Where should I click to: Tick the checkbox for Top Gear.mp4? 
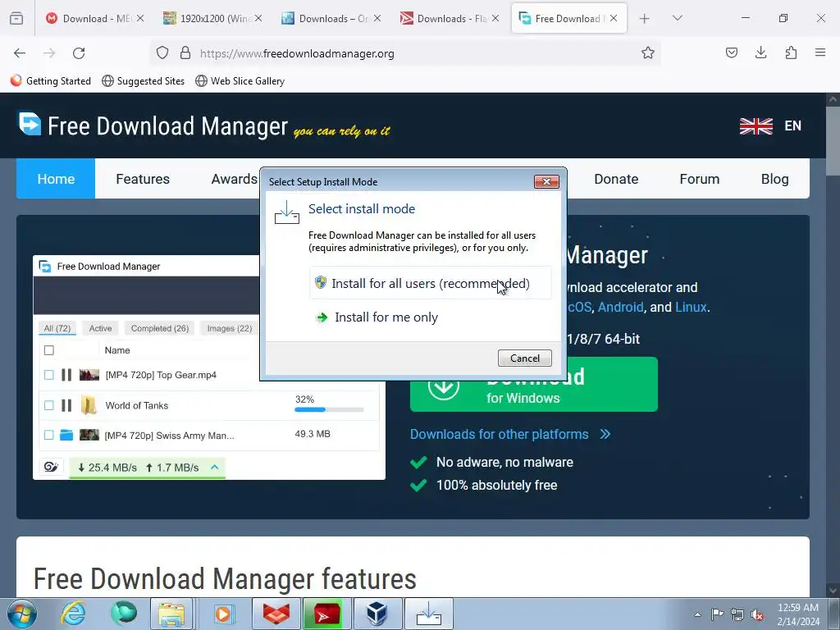[48, 375]
